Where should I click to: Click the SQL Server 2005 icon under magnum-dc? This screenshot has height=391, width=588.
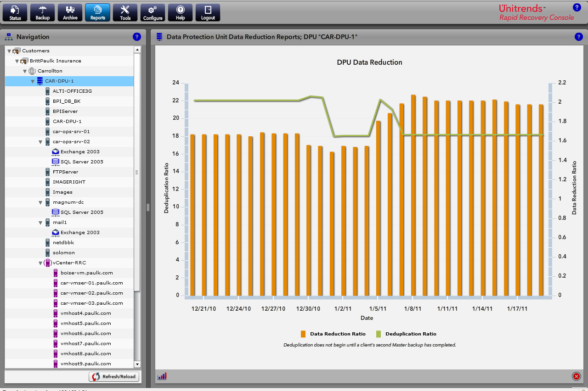click(56, 212)
